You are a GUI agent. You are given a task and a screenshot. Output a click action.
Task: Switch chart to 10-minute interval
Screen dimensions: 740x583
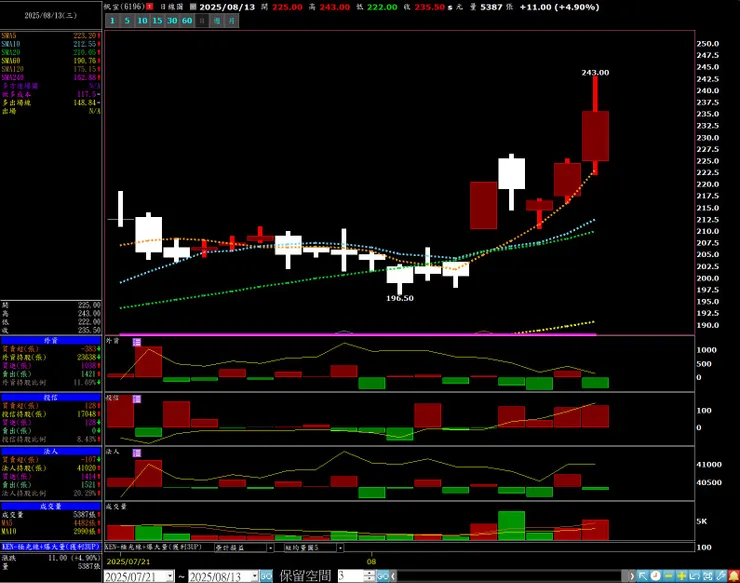pos(143,21)
